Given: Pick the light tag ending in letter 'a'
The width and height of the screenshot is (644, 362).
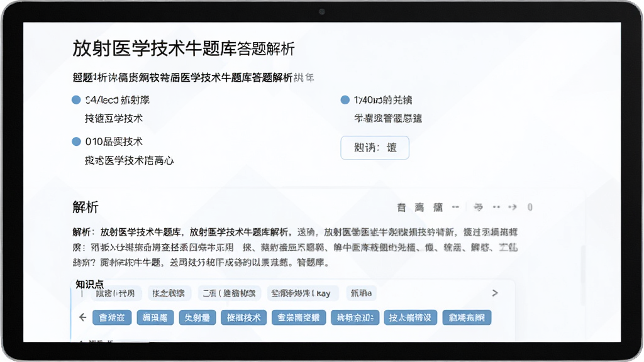Looking at the screenshot, I should 362,293.
